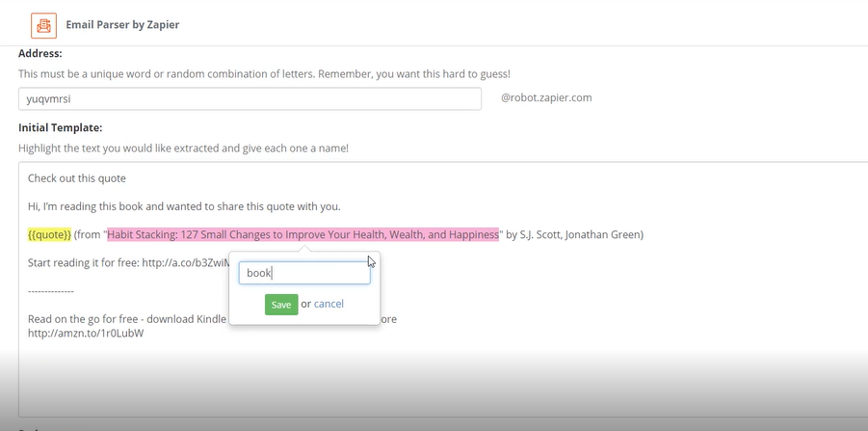This screenshot has height=431, width=868.
Task: Click the Email Parser by Zapier title
Action: coord(122,25)
